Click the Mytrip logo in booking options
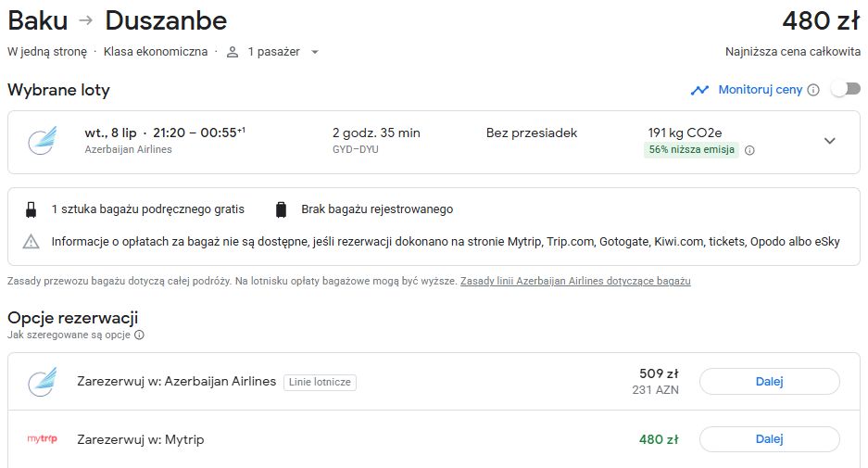Screen dimensions: 868x468 tap(42, 438)
